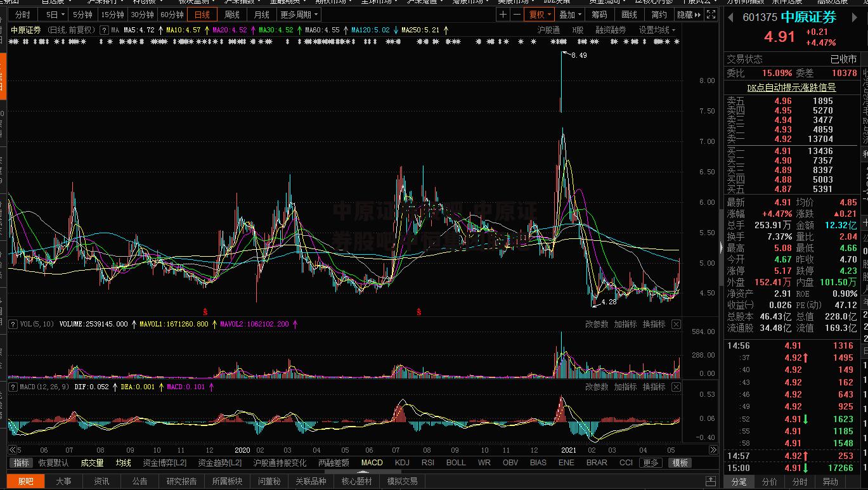Close the VOL indicator panel

676,324
